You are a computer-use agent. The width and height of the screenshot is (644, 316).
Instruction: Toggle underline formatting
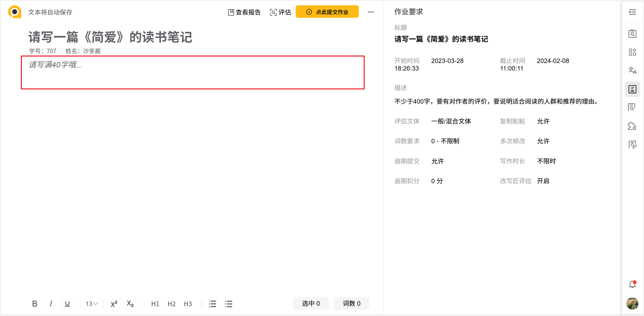pos(67,304)
